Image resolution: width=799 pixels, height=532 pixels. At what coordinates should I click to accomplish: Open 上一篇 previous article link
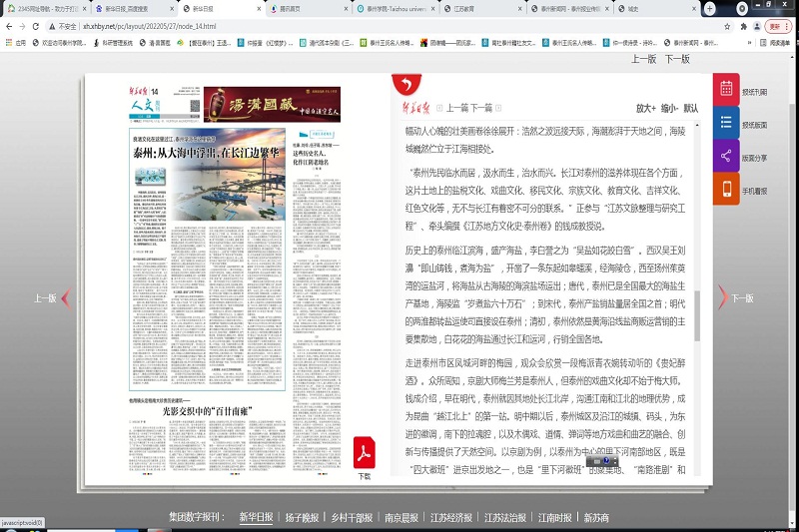(x=457, y=108)
